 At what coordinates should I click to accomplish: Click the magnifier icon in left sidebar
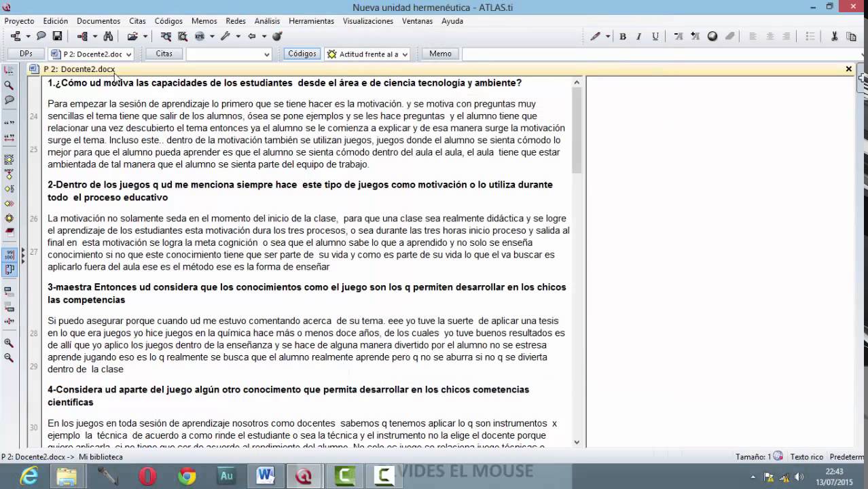(x=9, y=85)
